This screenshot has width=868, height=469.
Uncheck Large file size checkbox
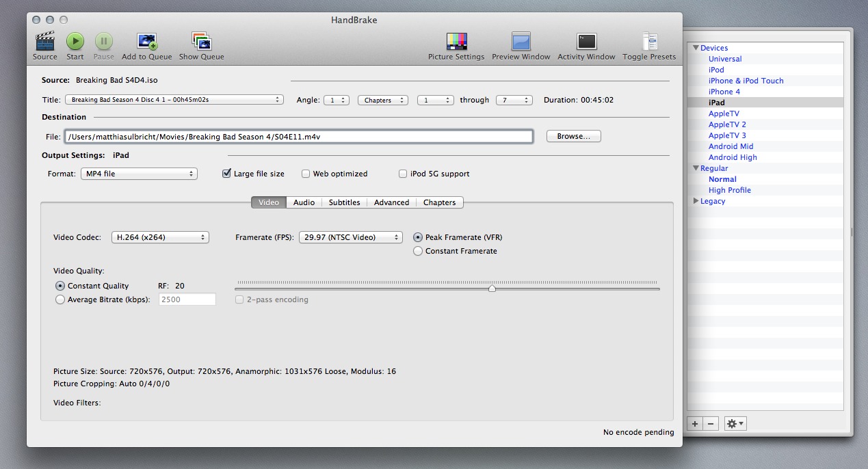point(226,174)
